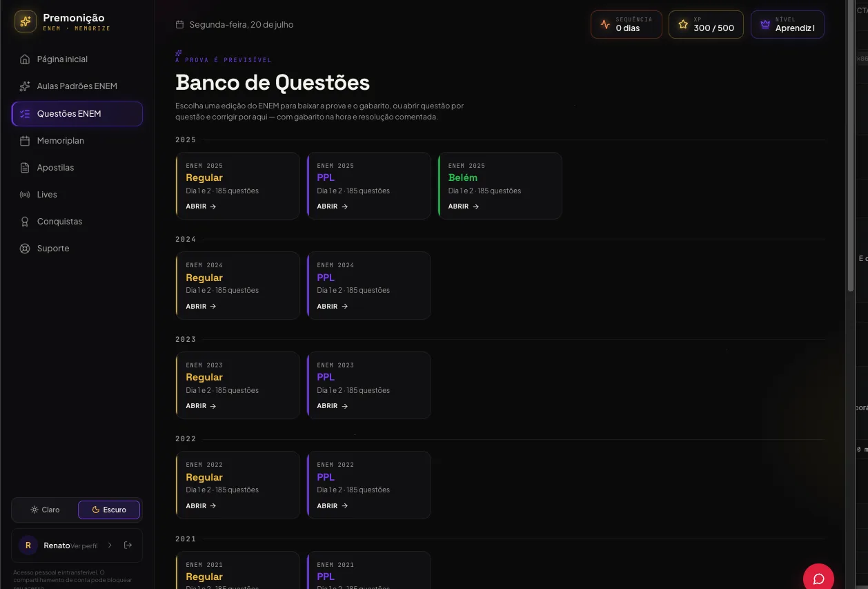Click the page vertical scrollbar

coord(850,145)
